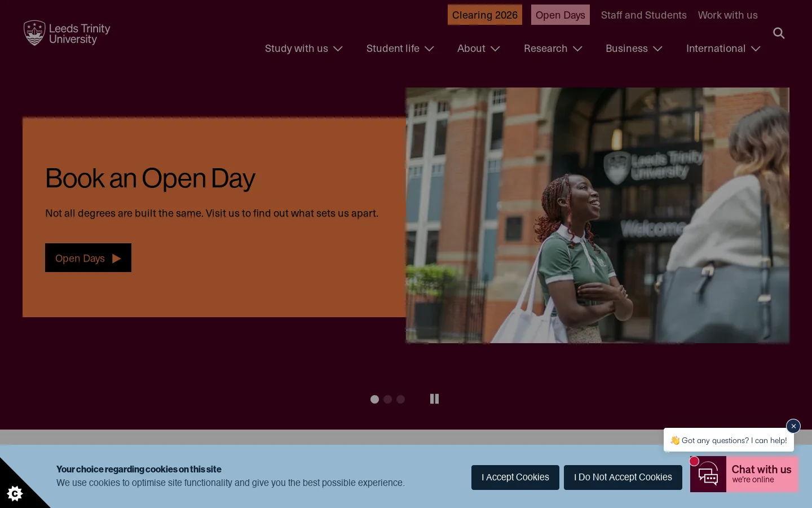Screen dimensions: 812x508
Task: Select the second carousel slide dot
Action: tap(387, 399)
